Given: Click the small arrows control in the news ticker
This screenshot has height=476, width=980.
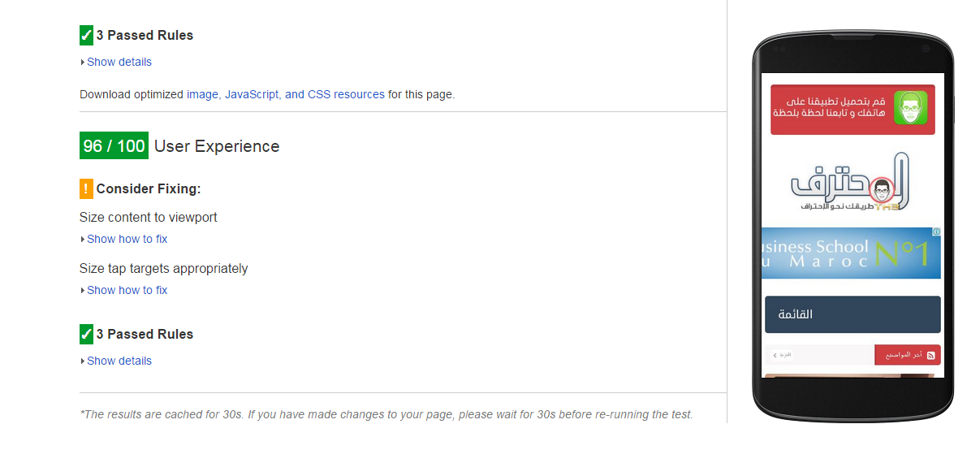Looking at the screenshot, I should (x=775, y=355).
